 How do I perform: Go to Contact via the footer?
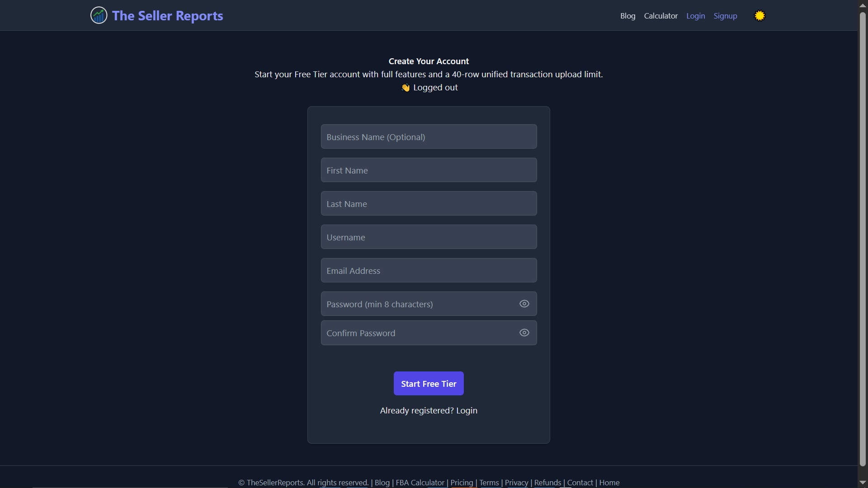pyautogui.click(x=580, y=483)
